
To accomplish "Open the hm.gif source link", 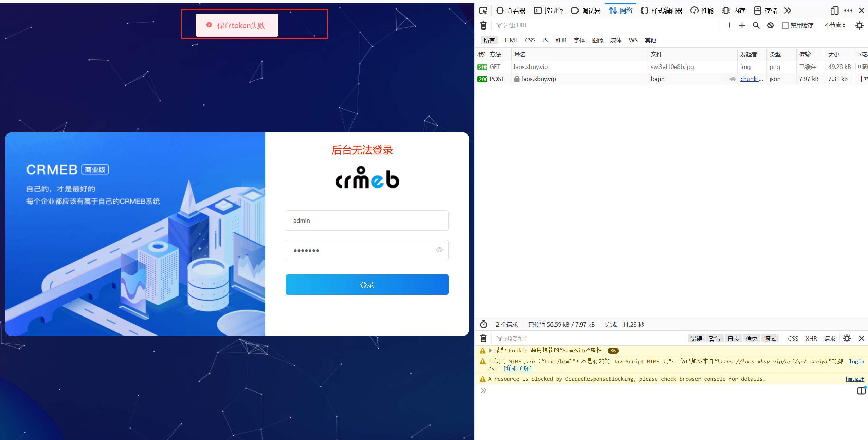I will [x=855, y=379].
